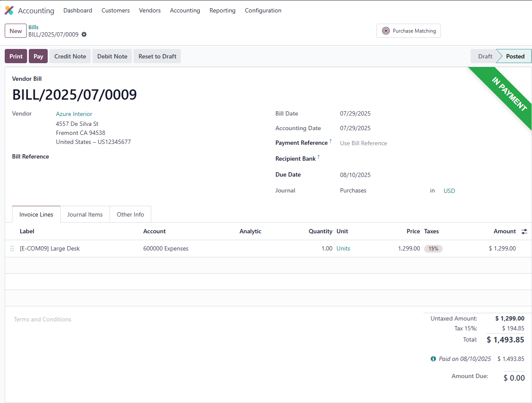Click the Credit Note button
Viewport: 532px width, 403px height.
pyautogui.click(x=70, y=56)
